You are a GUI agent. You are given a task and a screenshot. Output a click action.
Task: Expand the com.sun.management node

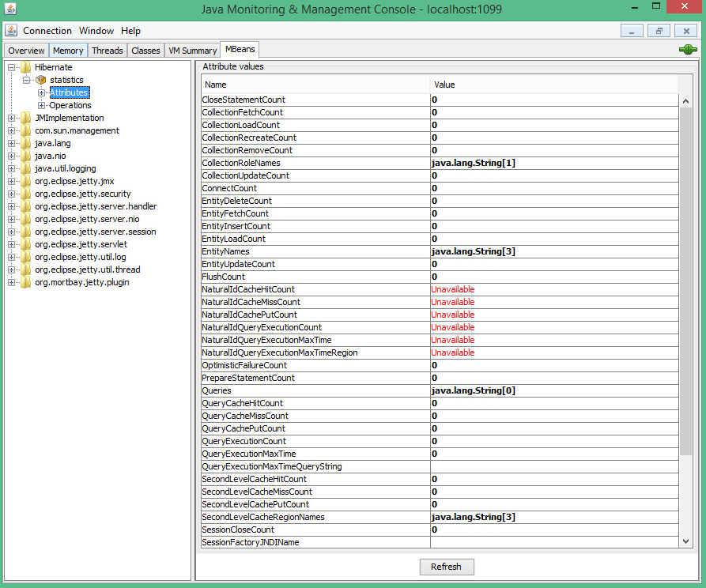pyautogui.click(x=11, y=130)
